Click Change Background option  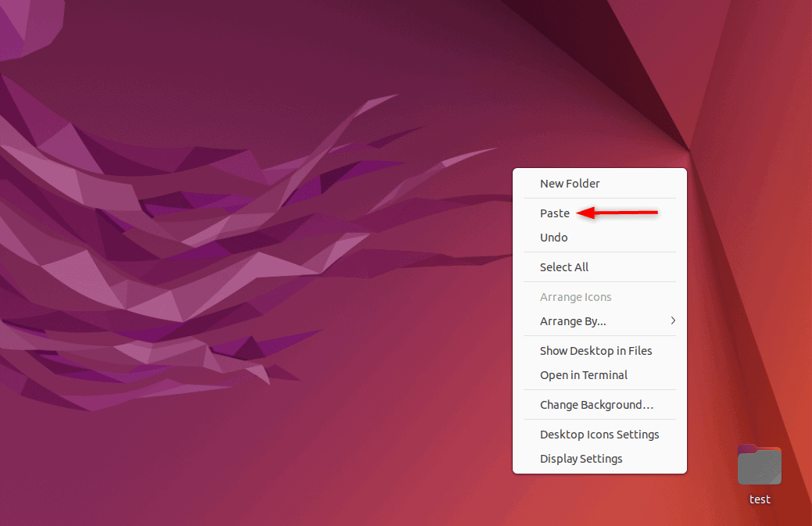596,404
